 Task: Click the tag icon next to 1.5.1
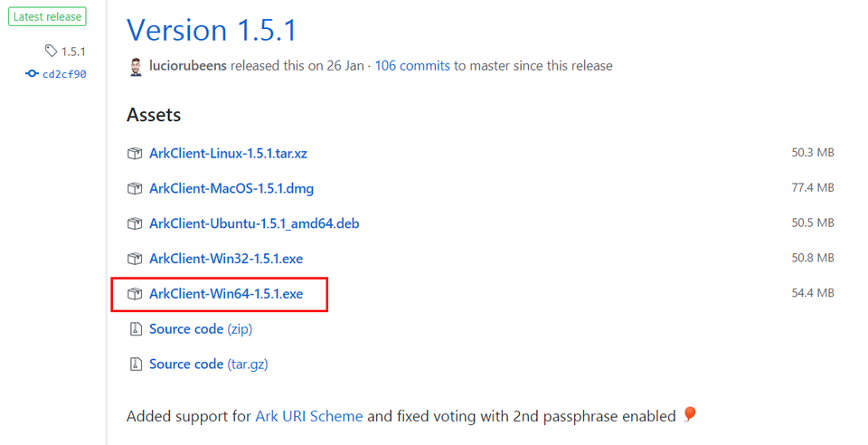pyautogui.click(x=51, y=52)
